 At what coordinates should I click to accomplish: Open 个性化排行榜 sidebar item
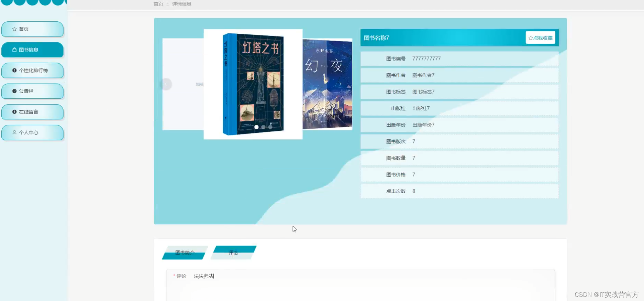(32, 71)
